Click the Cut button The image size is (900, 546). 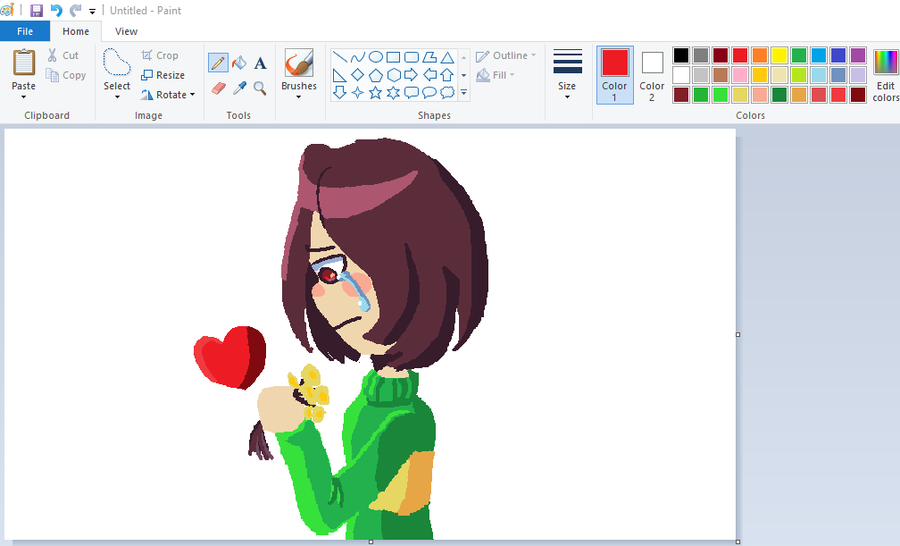(x=63, y=55)
